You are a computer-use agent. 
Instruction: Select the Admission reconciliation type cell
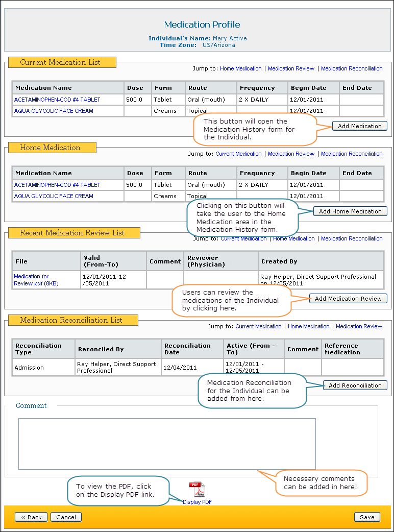43,367
